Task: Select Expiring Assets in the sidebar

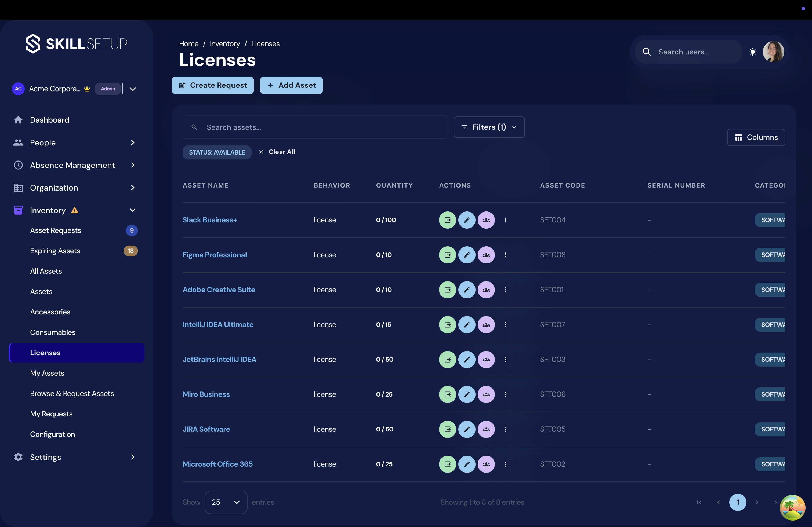Action: pos(55,251)
